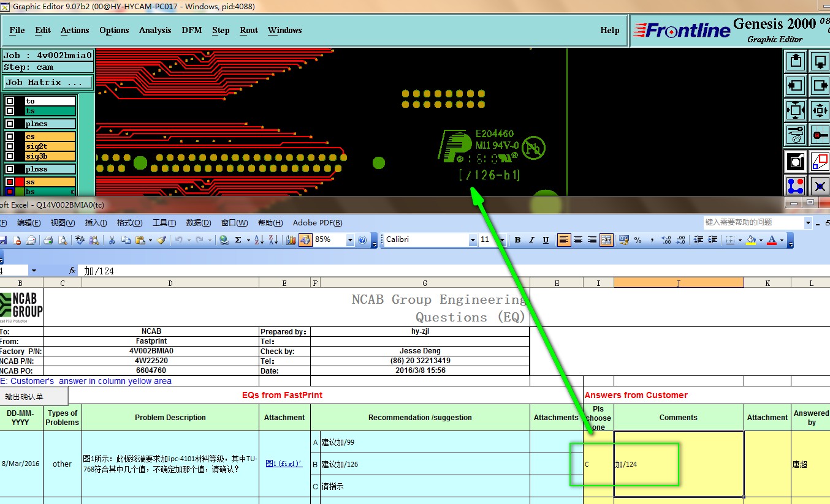Open the font size 11 dropdown
Image resolution: width=830 pixels, height=504 pixels.
[501, 240]
